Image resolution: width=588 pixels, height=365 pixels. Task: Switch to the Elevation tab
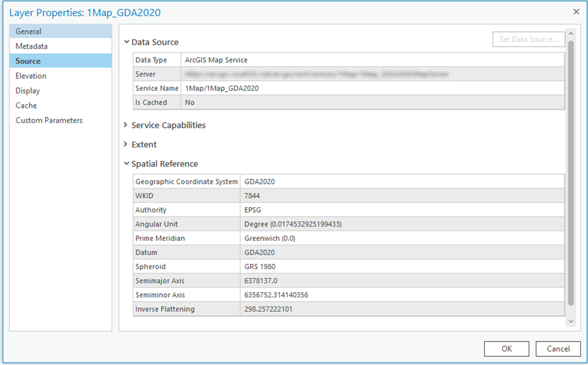pyautogui.click(x=60, y=76)
